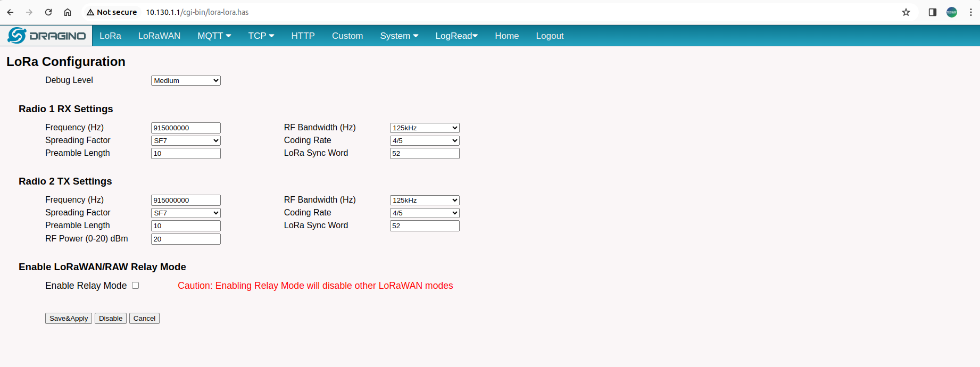This screenshot has width=980, height=367.
Task: Click the browser back arrow
Action: tap(10, 12)
